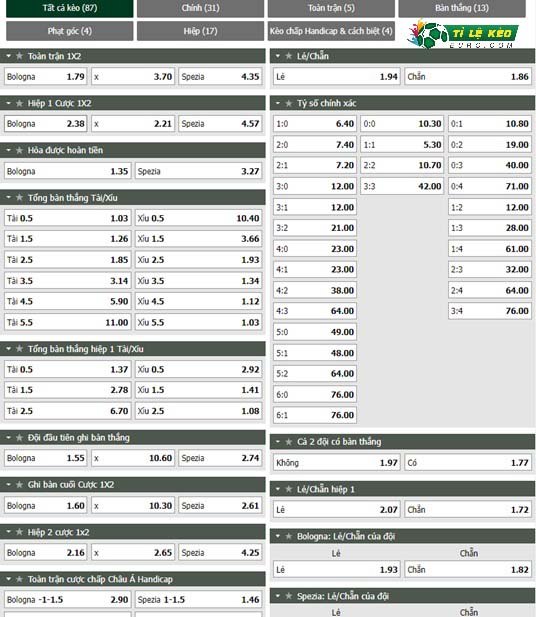This screenshot has width=536, height=617.
Task: Select the Bàn thắng (13) tab
Action: [x=462, y=8]
